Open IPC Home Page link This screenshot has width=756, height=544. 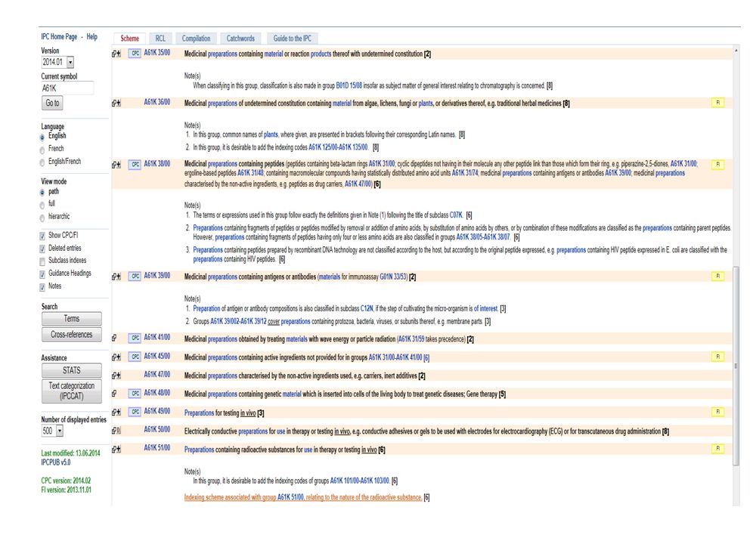click(59, 36)
